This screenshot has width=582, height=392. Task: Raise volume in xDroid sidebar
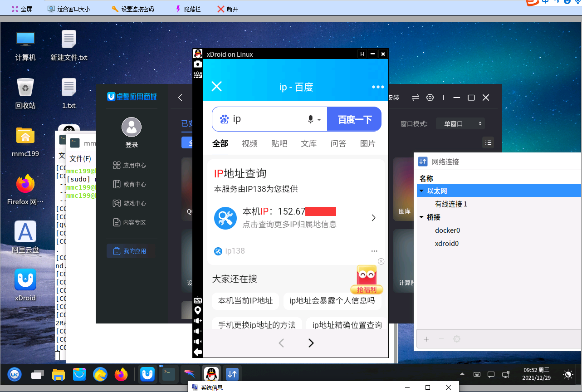tap(198, 321)
